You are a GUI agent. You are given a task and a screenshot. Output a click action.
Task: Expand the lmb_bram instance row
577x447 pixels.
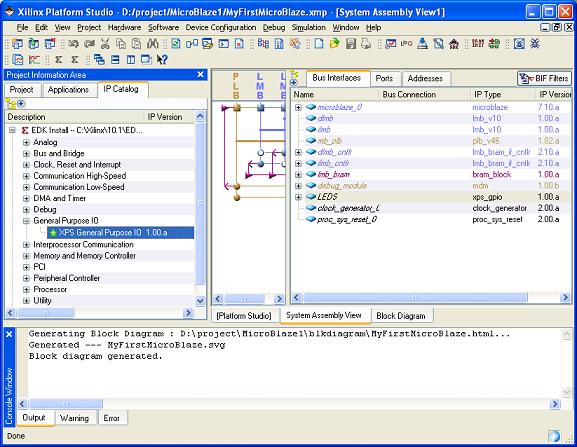(298, 175)
